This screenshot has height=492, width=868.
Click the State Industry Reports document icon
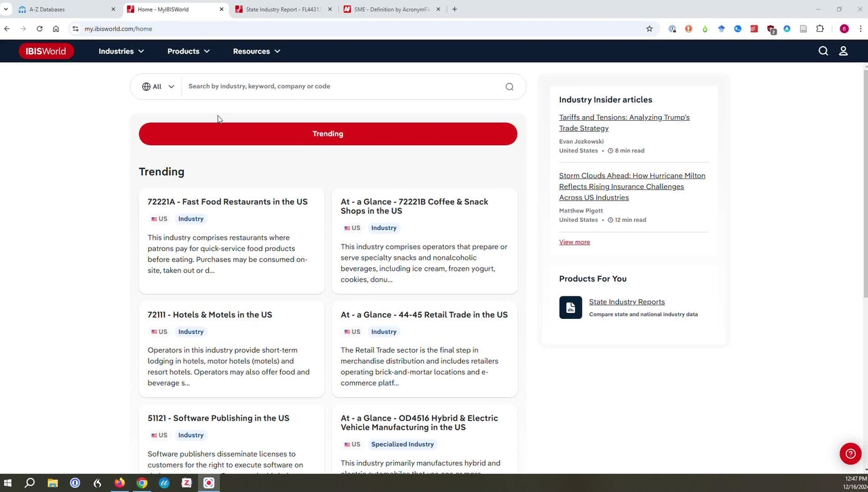pyautogui.click(x=570, y=307)
